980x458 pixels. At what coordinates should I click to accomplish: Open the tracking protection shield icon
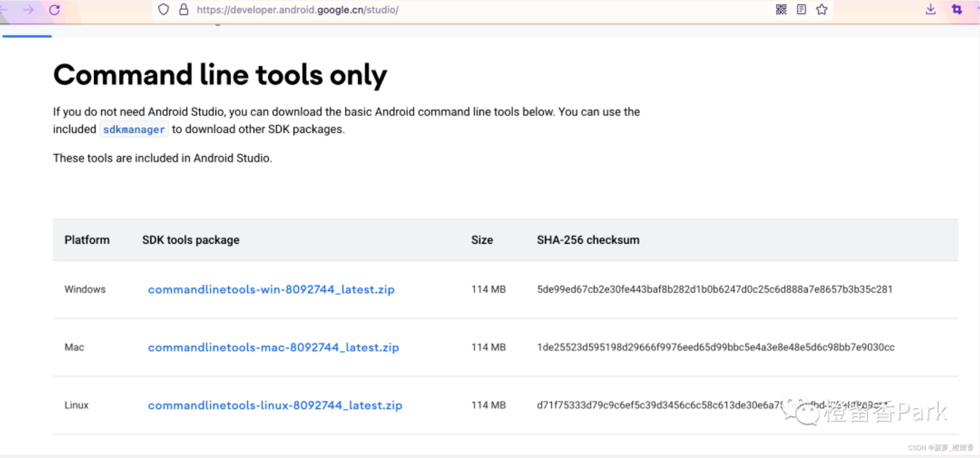click(164, 10)
